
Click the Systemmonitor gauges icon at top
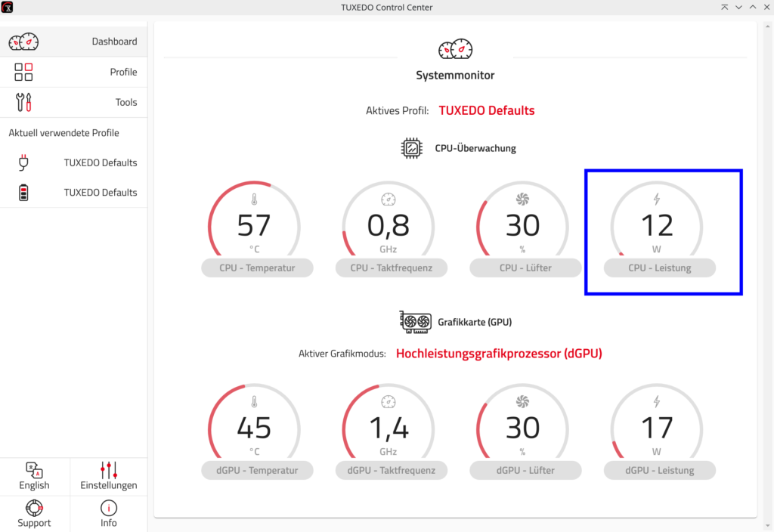[x=455, y=50]
